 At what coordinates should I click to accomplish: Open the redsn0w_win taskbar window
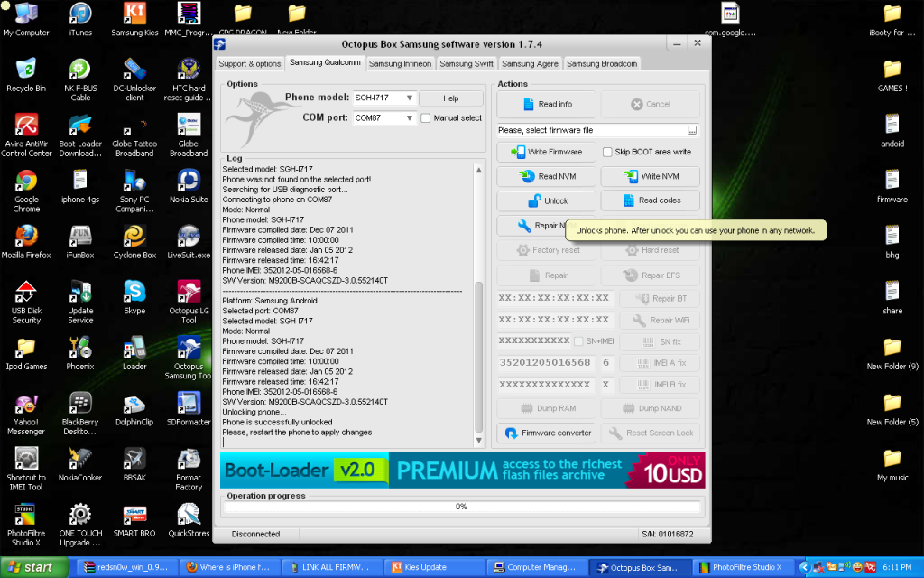(126, 567)
